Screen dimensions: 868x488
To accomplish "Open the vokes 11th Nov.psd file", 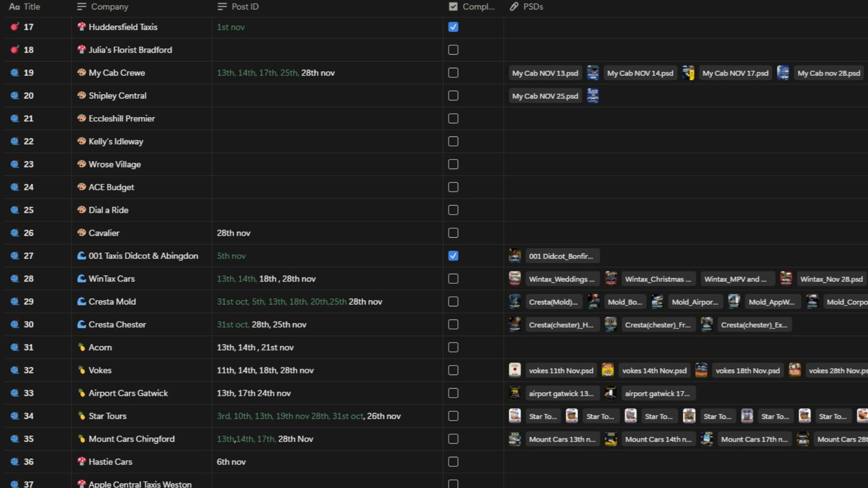I will click(561, 370).
